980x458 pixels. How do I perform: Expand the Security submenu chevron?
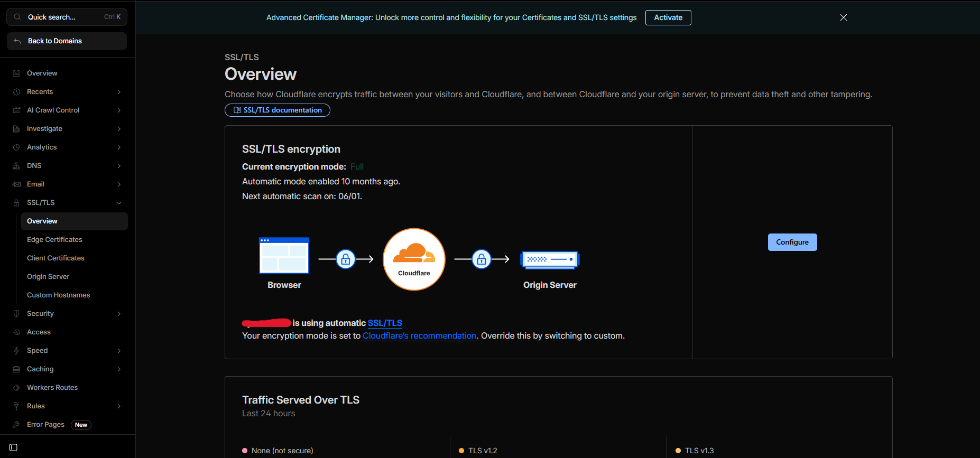coord(119,314)
